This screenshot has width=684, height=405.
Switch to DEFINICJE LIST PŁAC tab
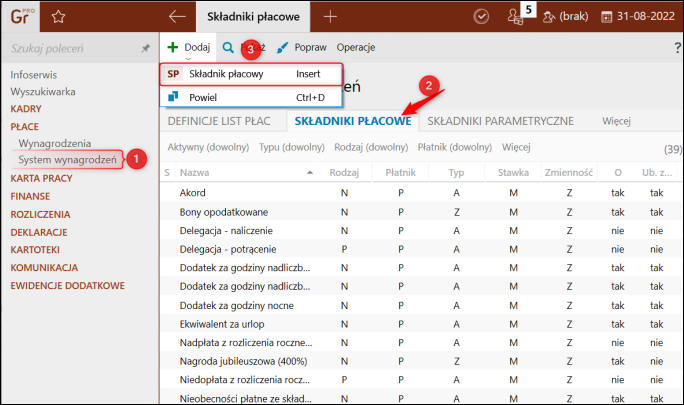click(219, 121)
